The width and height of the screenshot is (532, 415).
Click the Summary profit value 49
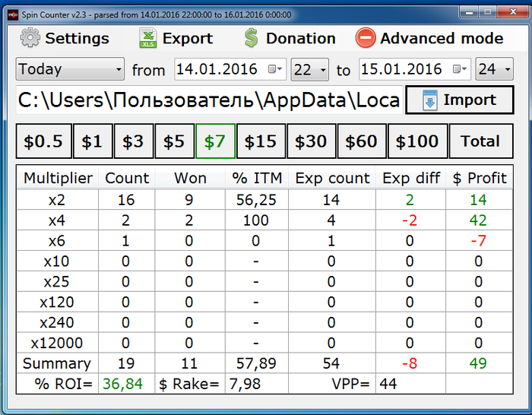[478, 363]
